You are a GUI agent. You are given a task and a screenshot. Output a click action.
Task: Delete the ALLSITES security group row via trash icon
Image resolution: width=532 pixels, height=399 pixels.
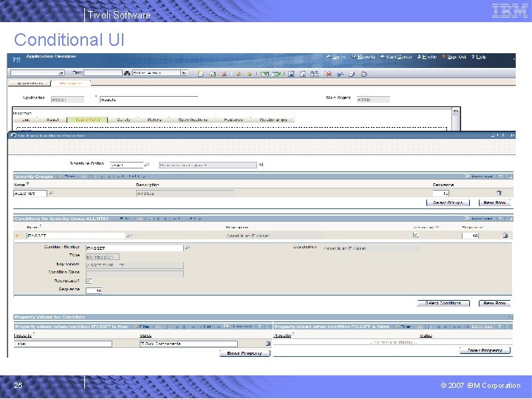[x=499, y=193]
